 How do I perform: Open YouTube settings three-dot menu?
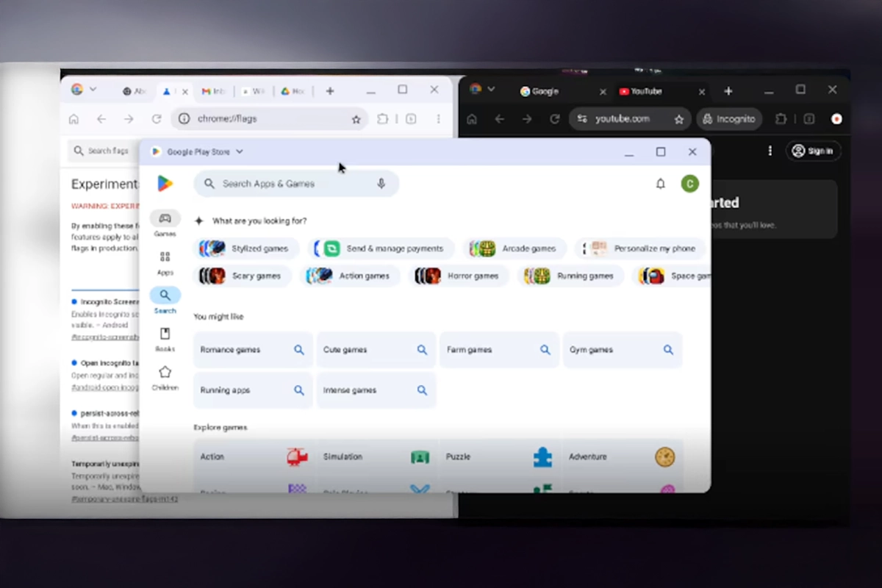tap(770, 151)
